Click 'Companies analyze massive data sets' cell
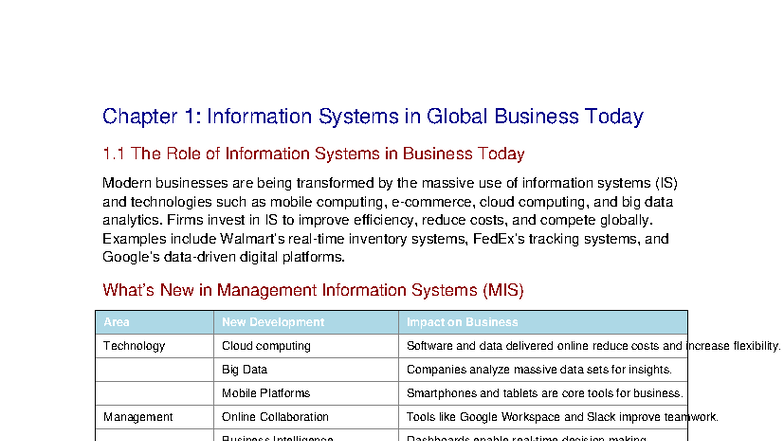 543,370
